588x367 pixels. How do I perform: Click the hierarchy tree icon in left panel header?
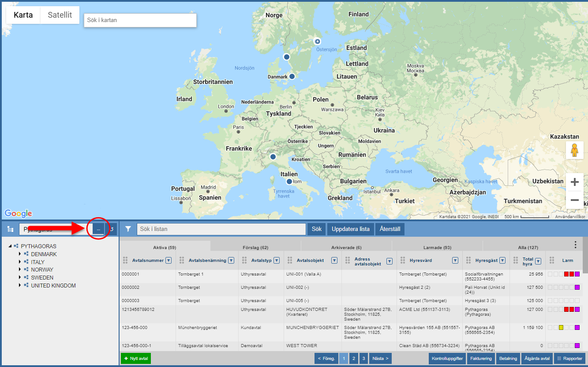click(x=10, y=229)
